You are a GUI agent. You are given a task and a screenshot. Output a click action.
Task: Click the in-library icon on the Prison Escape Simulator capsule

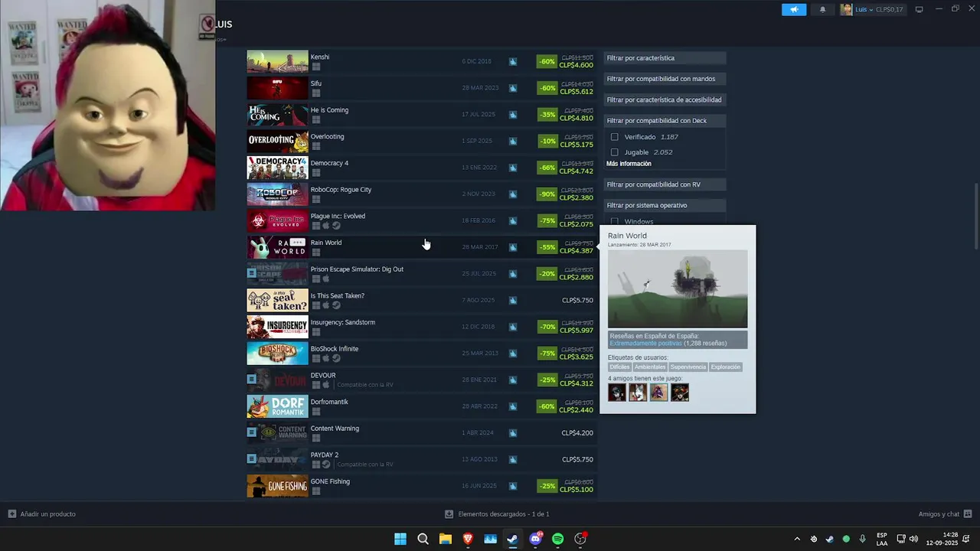(252, 272)
